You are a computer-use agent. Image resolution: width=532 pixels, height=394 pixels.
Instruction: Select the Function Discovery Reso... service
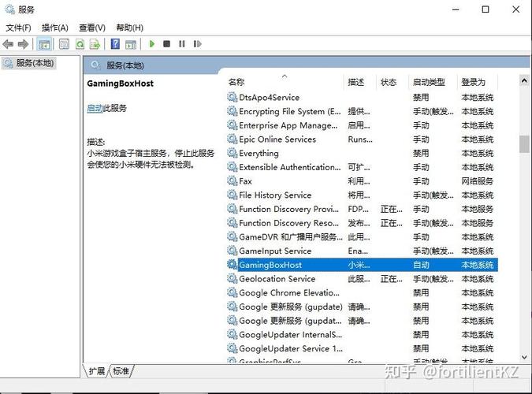362,223
